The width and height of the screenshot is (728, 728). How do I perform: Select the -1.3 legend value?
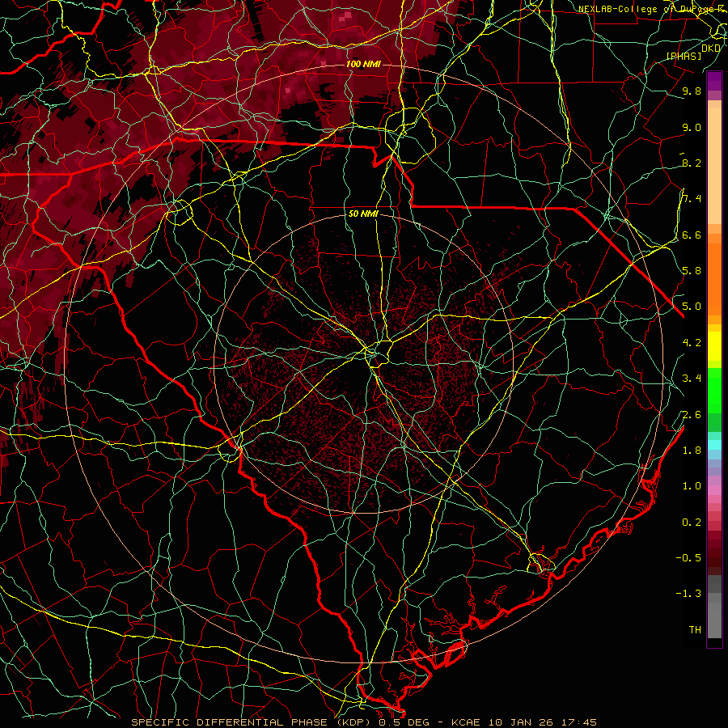688,594
